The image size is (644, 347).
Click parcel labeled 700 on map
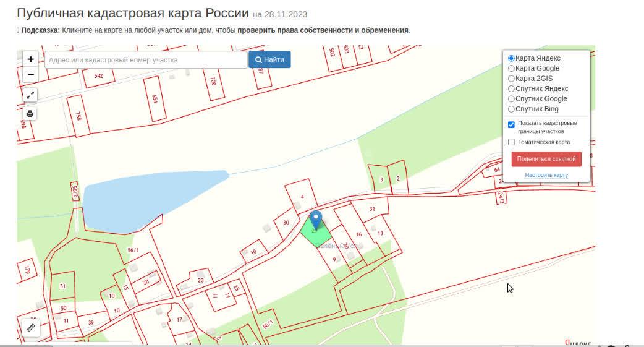[214, 82]
